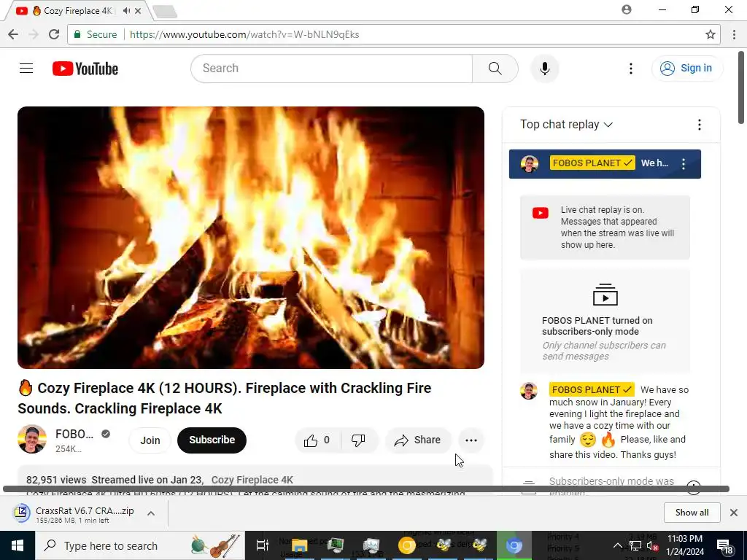Open File Explorer from the taskbar
Screen dimensions: 747x560
[300, 545]
